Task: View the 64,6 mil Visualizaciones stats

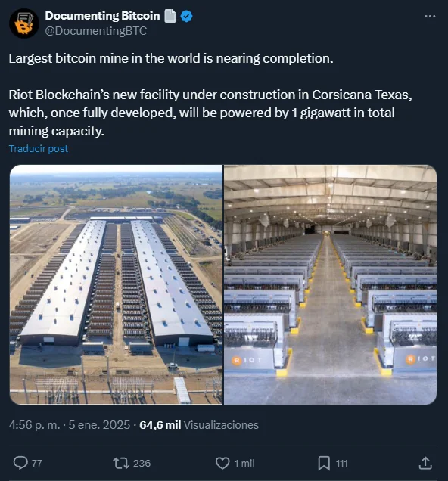Action: pyautogui.click(x=199, y=425)
